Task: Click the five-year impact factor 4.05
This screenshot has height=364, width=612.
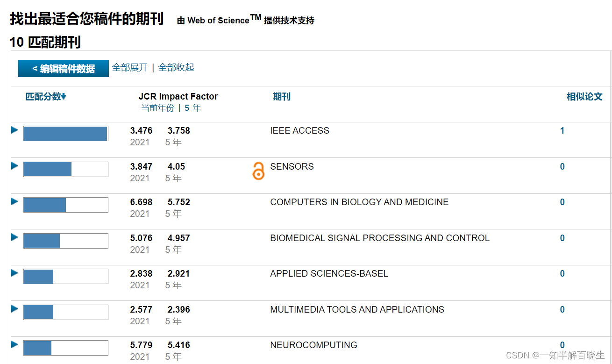Action: (x=176, y=167)
